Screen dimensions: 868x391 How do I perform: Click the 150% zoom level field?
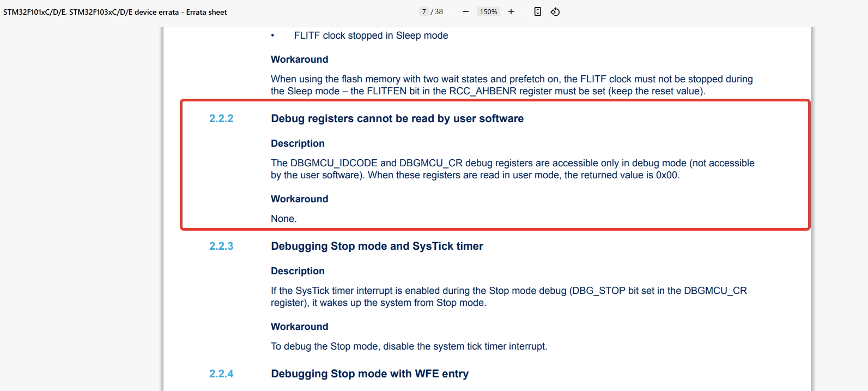coord(488,11)
